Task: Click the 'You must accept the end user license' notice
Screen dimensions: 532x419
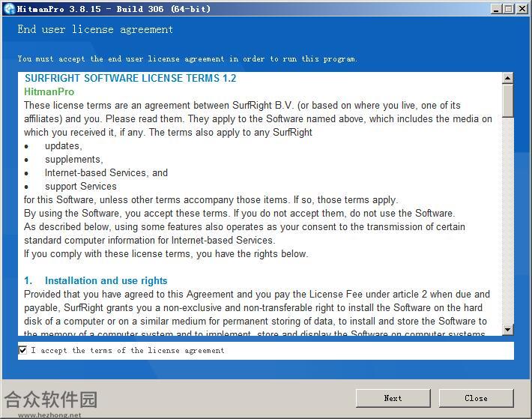Action: click(x=187, y=58)
